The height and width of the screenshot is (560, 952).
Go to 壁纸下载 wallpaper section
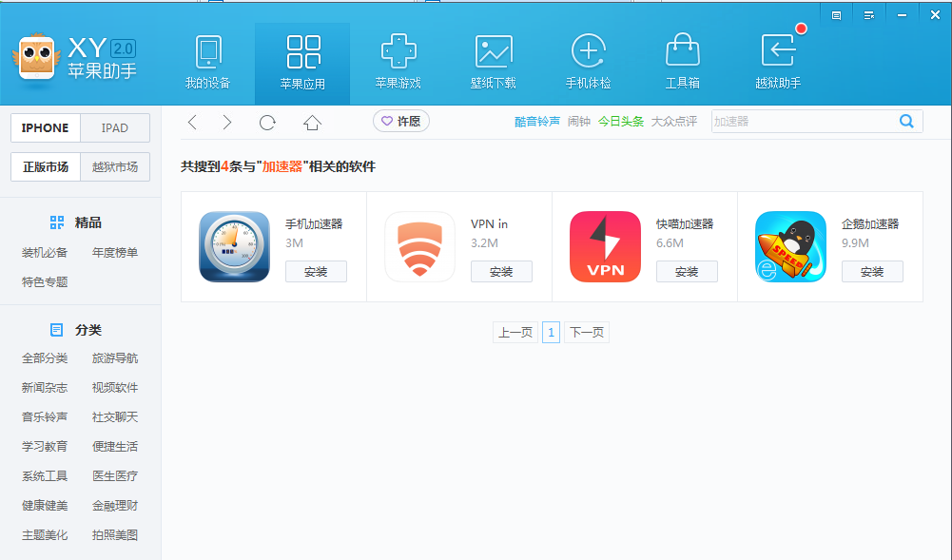click(493, 63)
